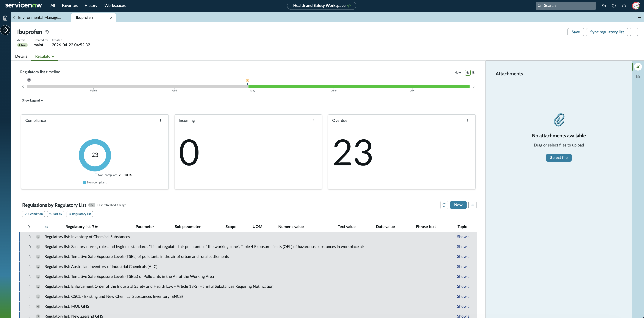Switch to the Details tab
Screen dimensions: 644x318
(21, 56)
